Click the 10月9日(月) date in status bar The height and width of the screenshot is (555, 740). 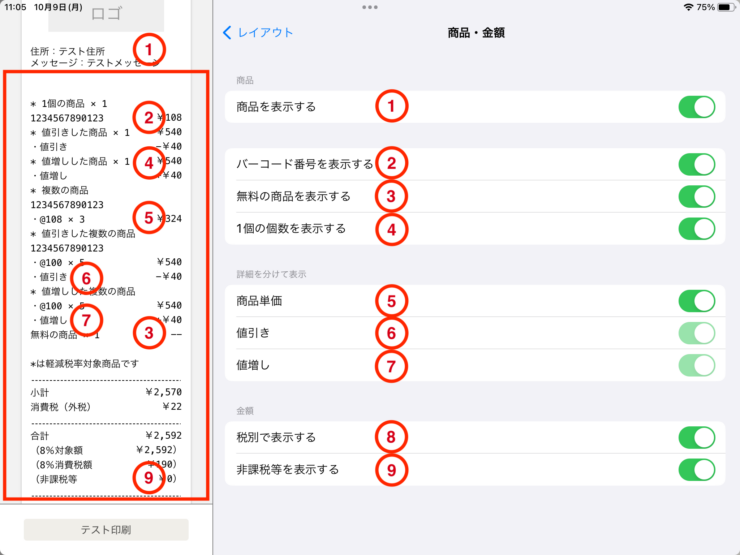58,7
